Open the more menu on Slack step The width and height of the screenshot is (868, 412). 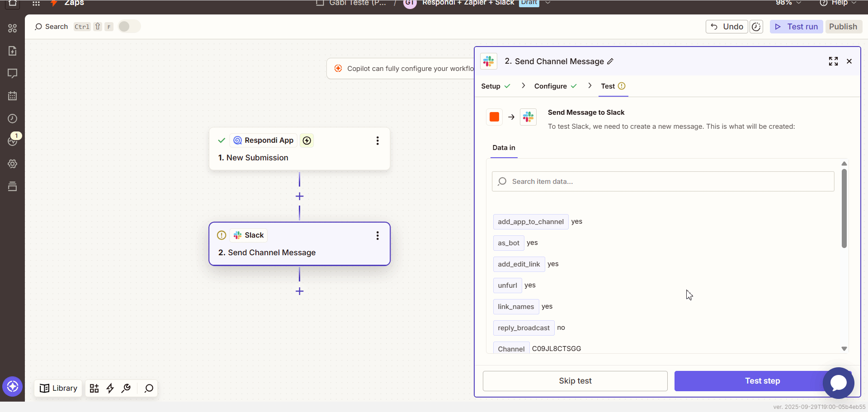tap(377, 235)
